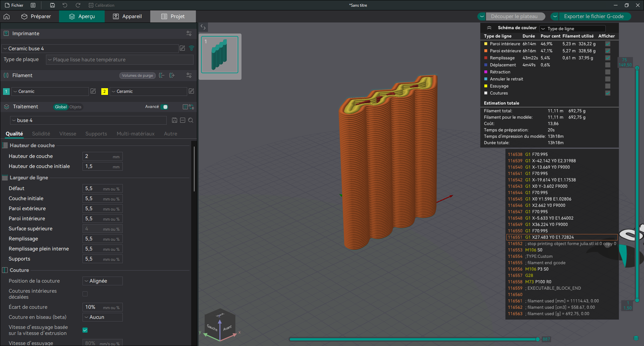Switch to the Vitesse settings tab
644x346 pixels.
(x=68, y=134)
